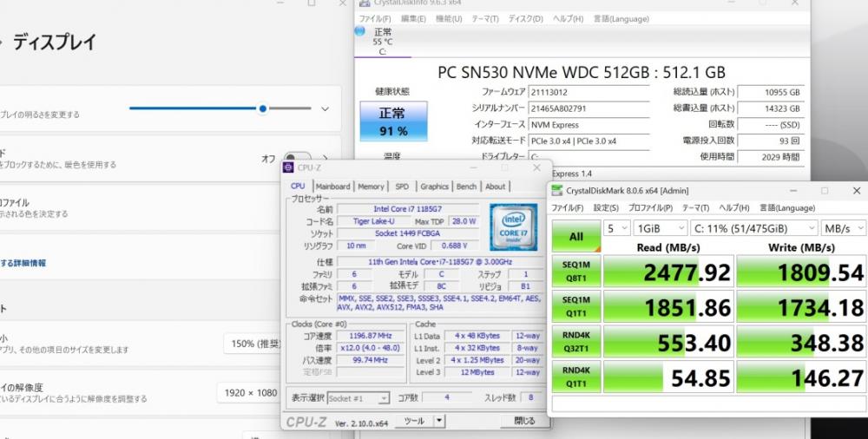Toggle the night light switch showing オフ

tap(297, 159)
